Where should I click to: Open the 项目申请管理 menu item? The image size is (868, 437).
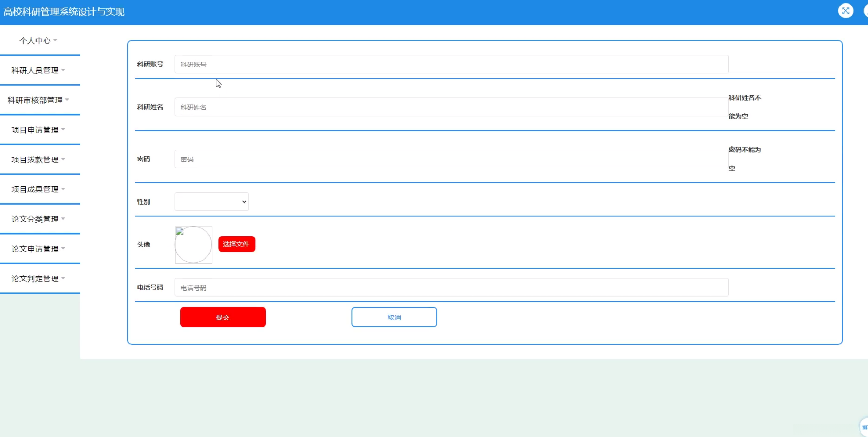point(38,130)
